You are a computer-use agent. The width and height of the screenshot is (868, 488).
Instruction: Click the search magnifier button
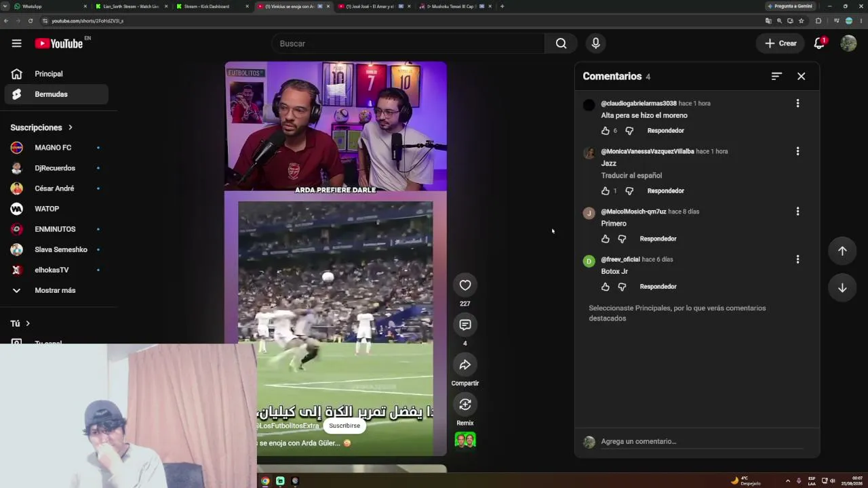click(561, 43)
